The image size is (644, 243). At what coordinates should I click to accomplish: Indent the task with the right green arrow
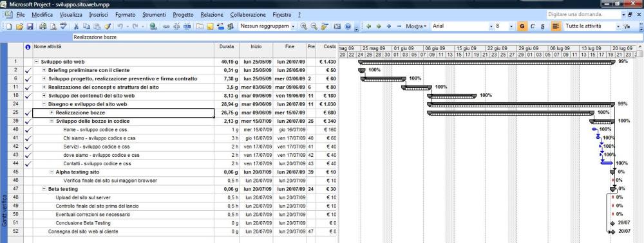379,26
